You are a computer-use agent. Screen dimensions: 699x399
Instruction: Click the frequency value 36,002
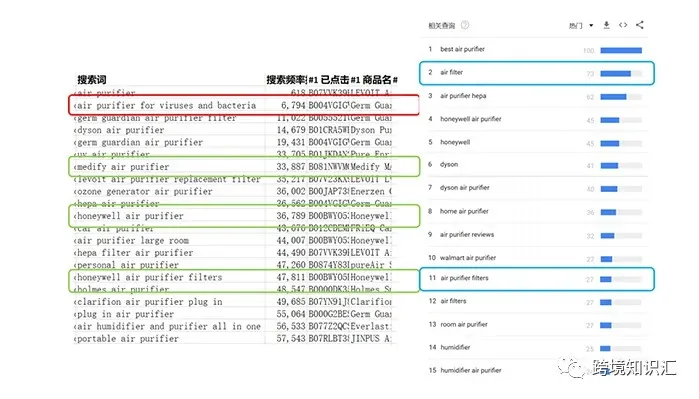291,192
